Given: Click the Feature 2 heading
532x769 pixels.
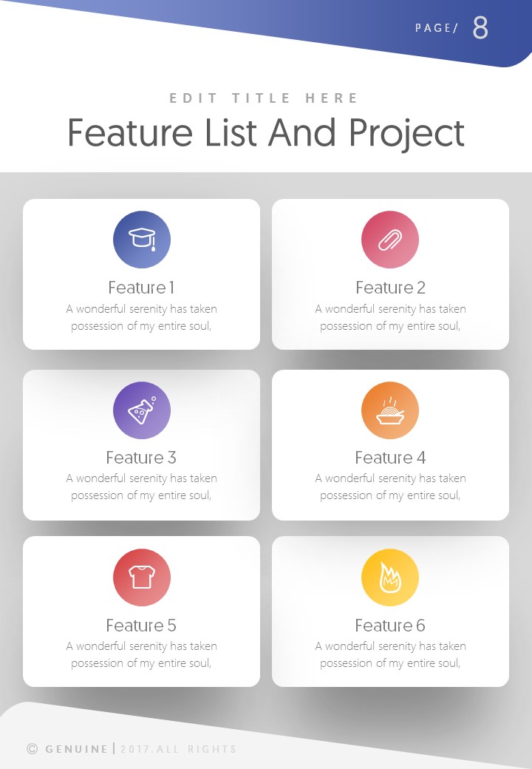Looking at the screenshot, I should tap(390, 288).
